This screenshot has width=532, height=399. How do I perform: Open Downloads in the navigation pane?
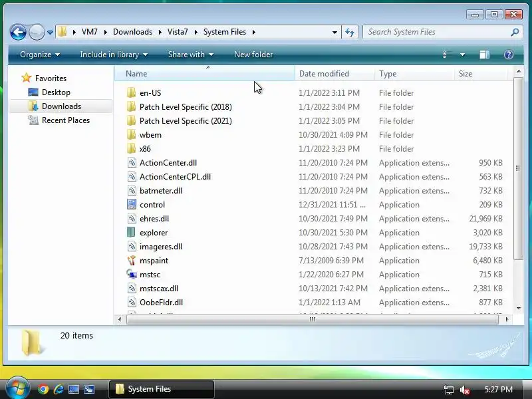[x=61, y=106]
